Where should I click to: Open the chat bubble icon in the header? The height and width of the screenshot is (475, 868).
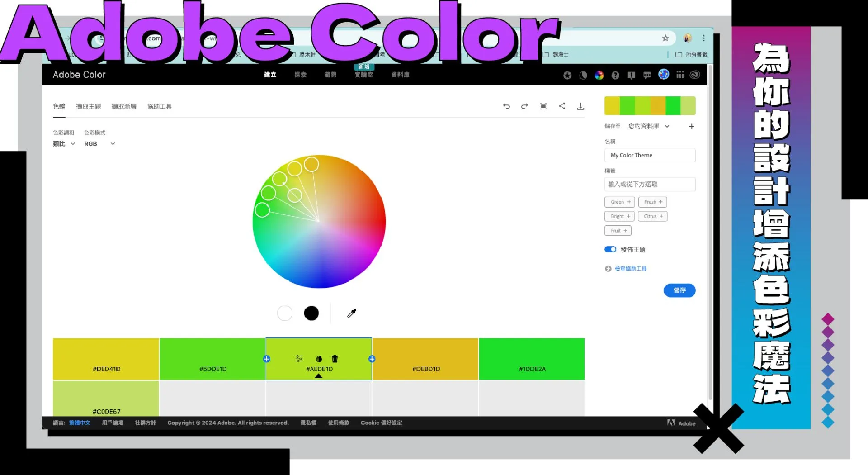click(x=647, y=75)
